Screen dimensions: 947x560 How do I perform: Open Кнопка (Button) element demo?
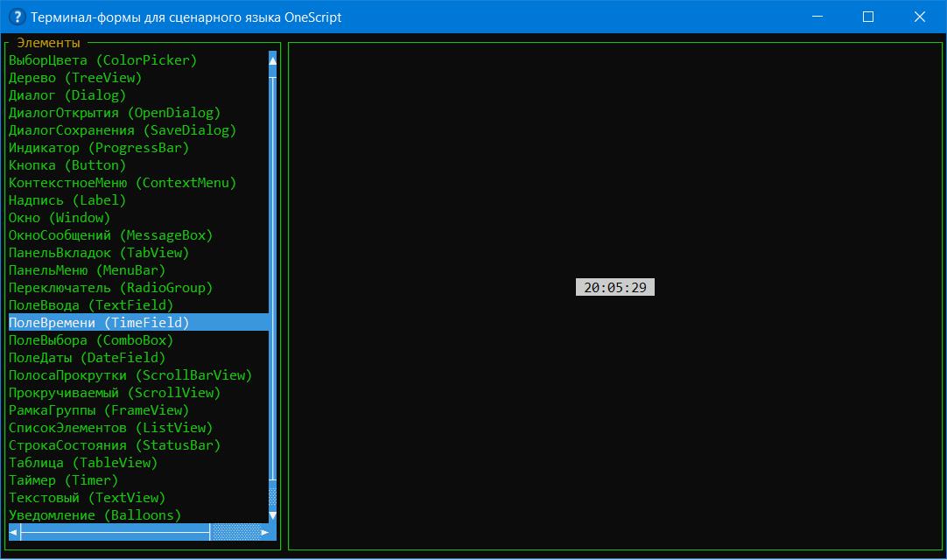pos(67,165)
